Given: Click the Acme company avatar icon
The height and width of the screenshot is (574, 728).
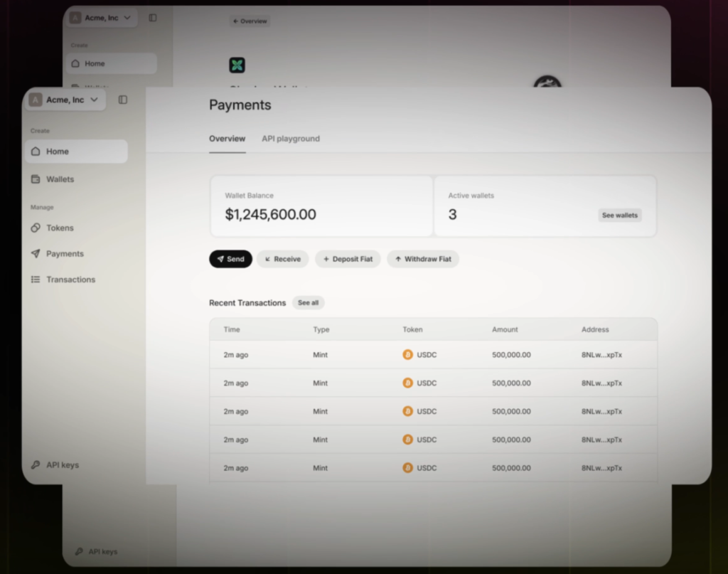Looking at the screenshot, I should [x=35, y=100].
